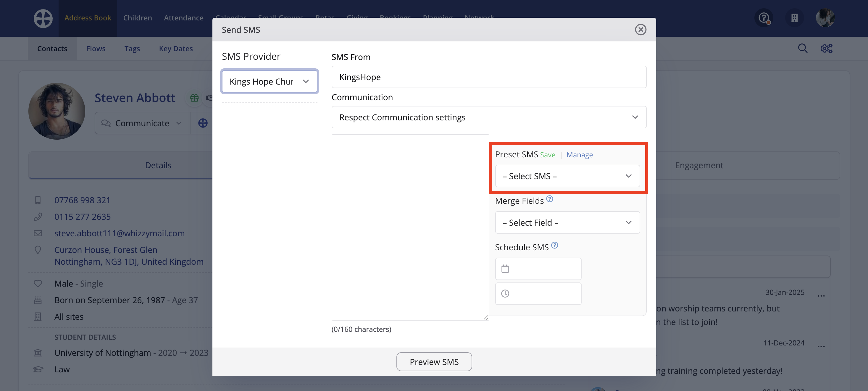868x391 pixels.
Task: Open the user avatar menu
Action: 825,18
